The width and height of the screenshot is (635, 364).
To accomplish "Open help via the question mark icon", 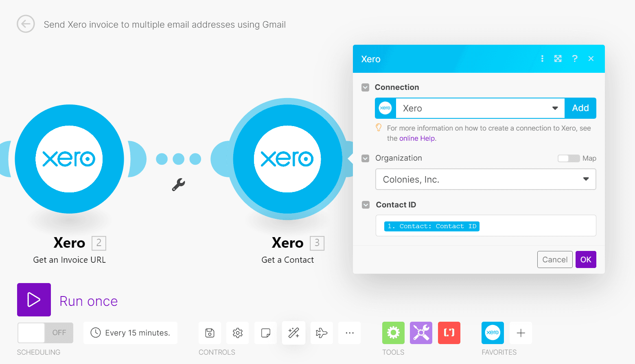I will (575, 59).
